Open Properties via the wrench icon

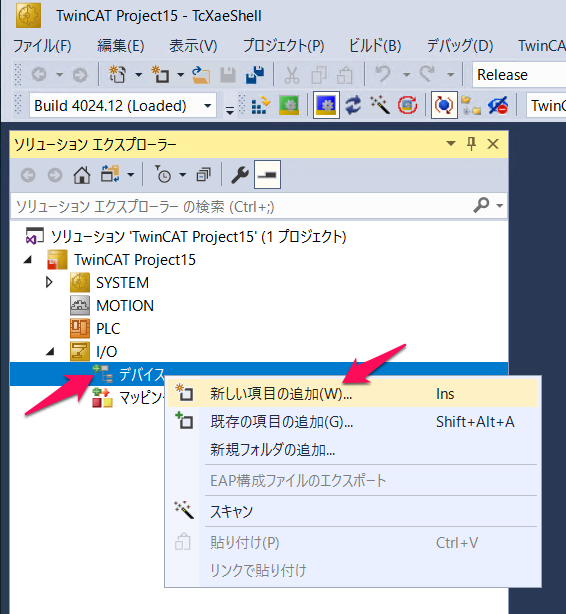239,175
